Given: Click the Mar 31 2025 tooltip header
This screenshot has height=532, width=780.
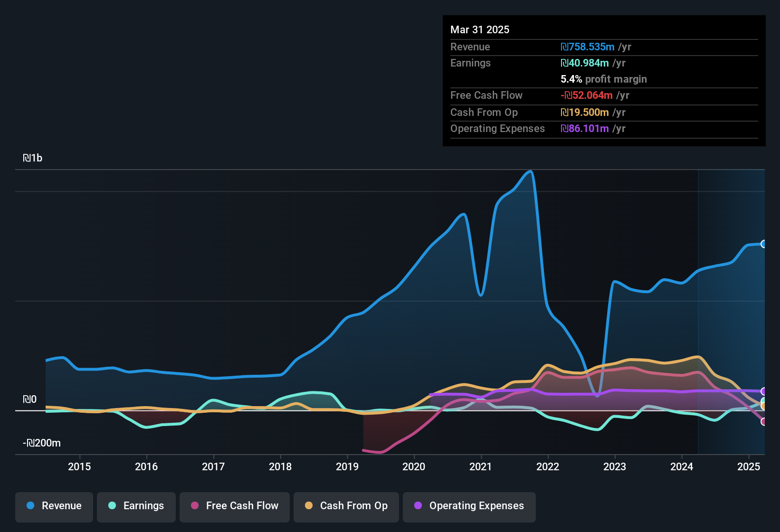Looking at the screenshot, I should (x=480, y=29).
